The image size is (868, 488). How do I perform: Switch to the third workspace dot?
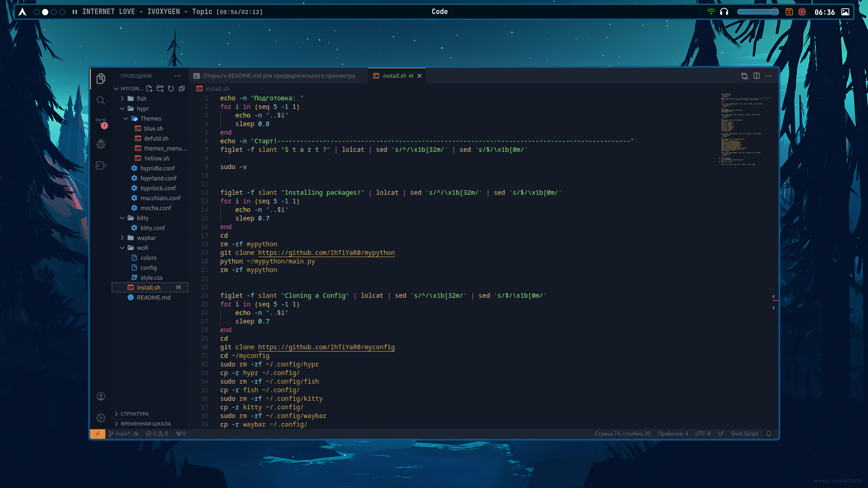point(54,12)
